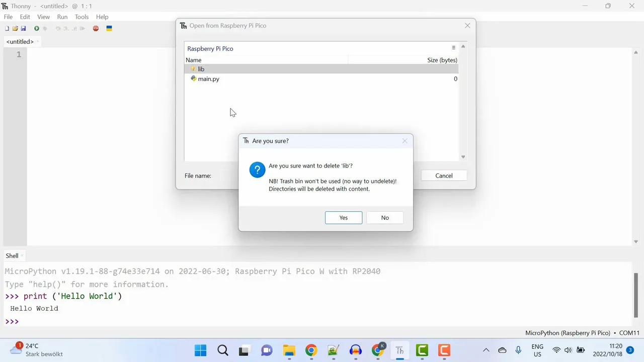644x362 pixels.
Task: Click the Save floppy disk toolbar icon
Action: (x=23, y=29)
